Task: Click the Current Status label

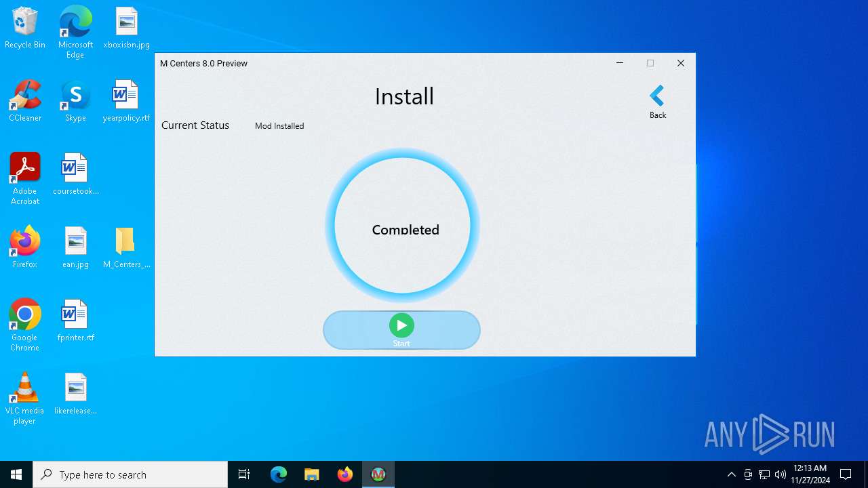Action: pyautogui.click(x=195, y=125)
